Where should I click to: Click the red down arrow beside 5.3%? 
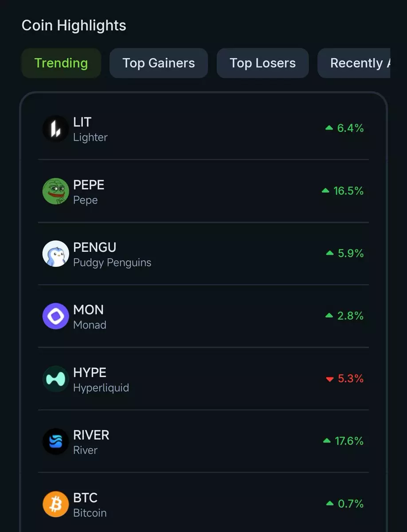[329, 379]
